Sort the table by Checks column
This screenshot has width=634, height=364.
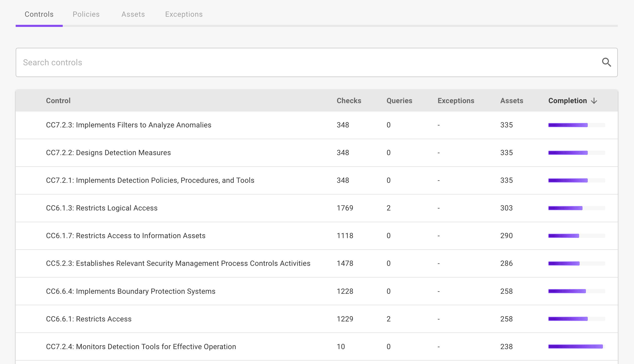point(349,101)
